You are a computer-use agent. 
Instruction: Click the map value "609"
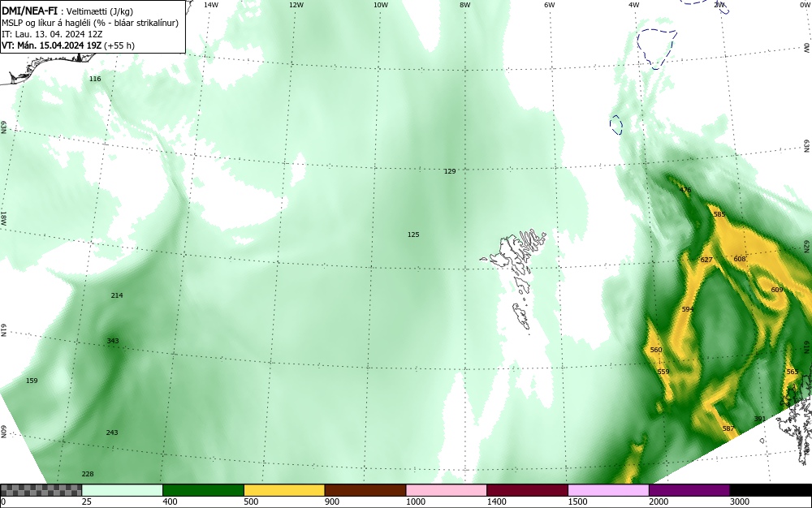(777, 291)
